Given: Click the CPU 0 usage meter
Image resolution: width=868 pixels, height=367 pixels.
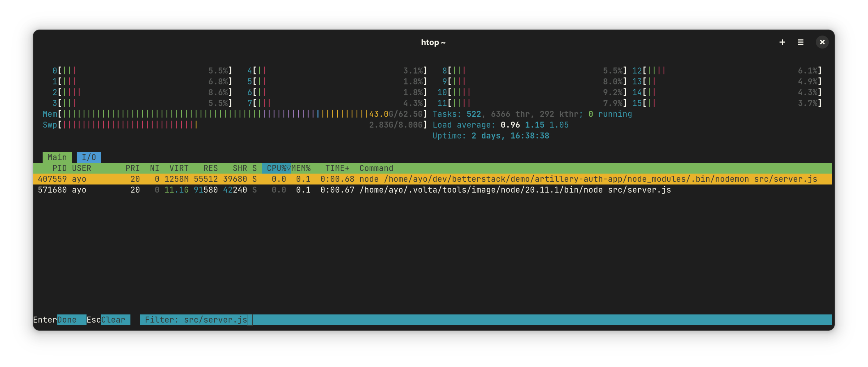Looking at the screenshot, I should (142, 71).
